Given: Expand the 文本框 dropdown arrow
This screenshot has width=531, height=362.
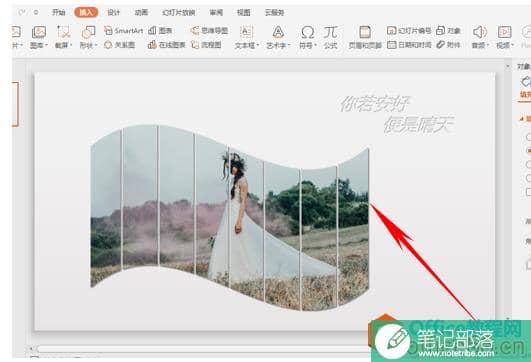Looking at the screenshot, I should pyautogui.click(x=258, y=45).
